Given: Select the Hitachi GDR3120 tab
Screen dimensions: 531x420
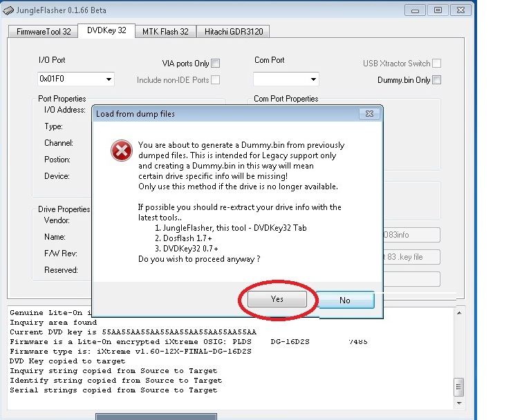Looking at the screenshot, I should point(234,31).
